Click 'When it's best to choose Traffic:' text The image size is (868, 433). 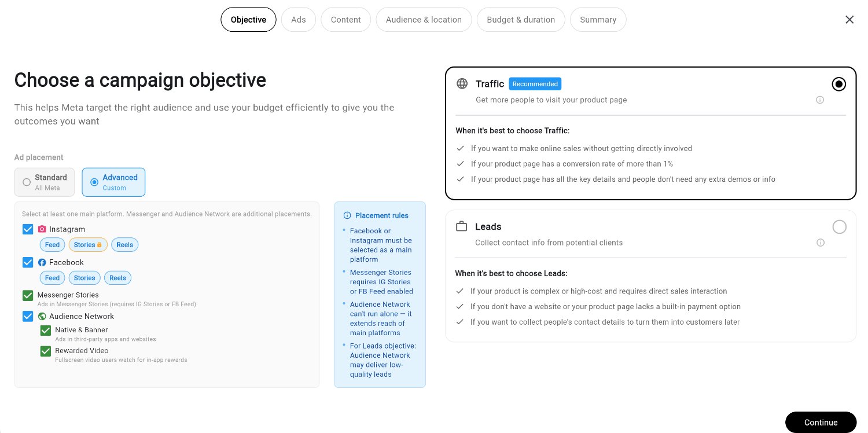click(x=512, y=131)
